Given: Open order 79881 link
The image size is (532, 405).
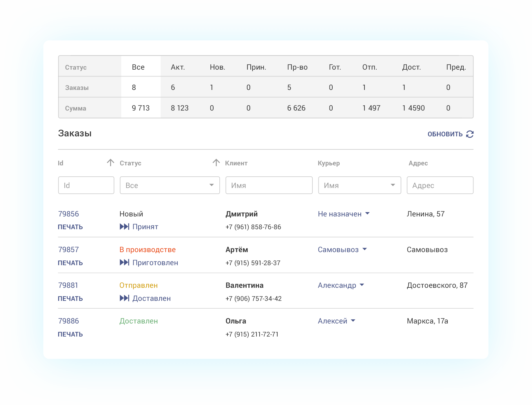Looking at the screenshot, I should 68,285.
